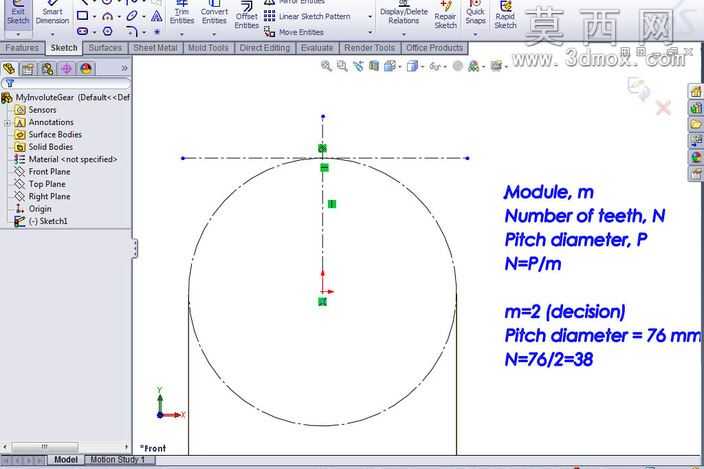Open the View Orientation icon

pyautogui.click(x=389, y=66)
